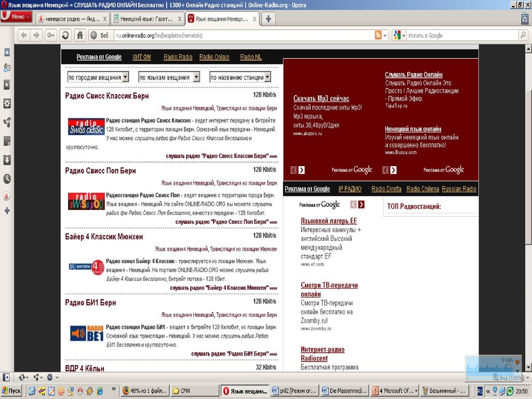Click слушать радио "Байер 4 Классик Мюнхен"
Screen dimensions: 532x399
pos(223,288)
